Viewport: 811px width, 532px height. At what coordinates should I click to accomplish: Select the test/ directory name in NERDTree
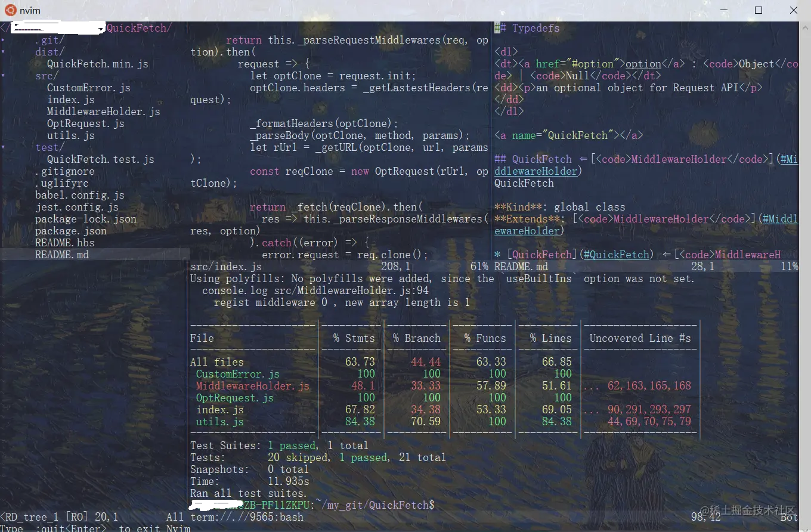click(x=50, y=147)
